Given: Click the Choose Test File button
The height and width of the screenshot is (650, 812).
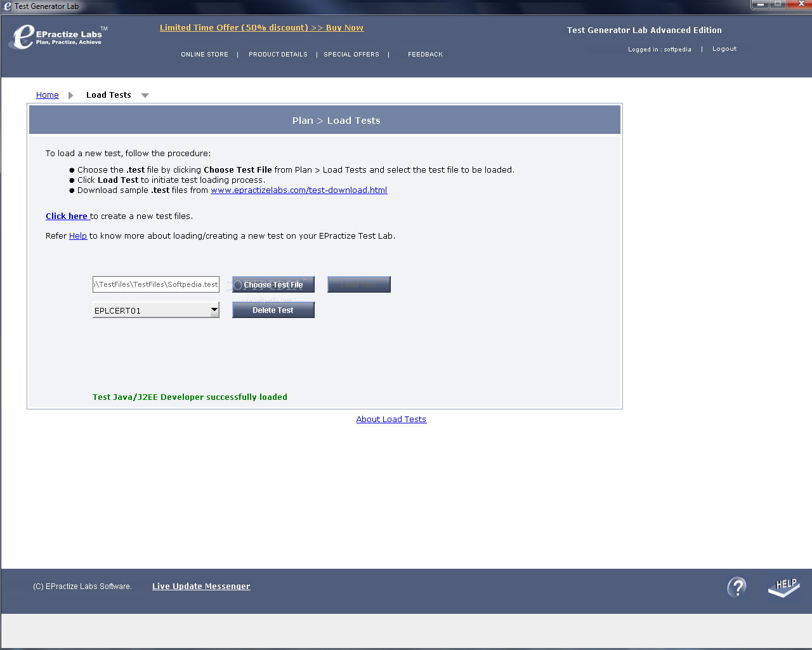Looking at the screenshot, I should click(273, 284).
